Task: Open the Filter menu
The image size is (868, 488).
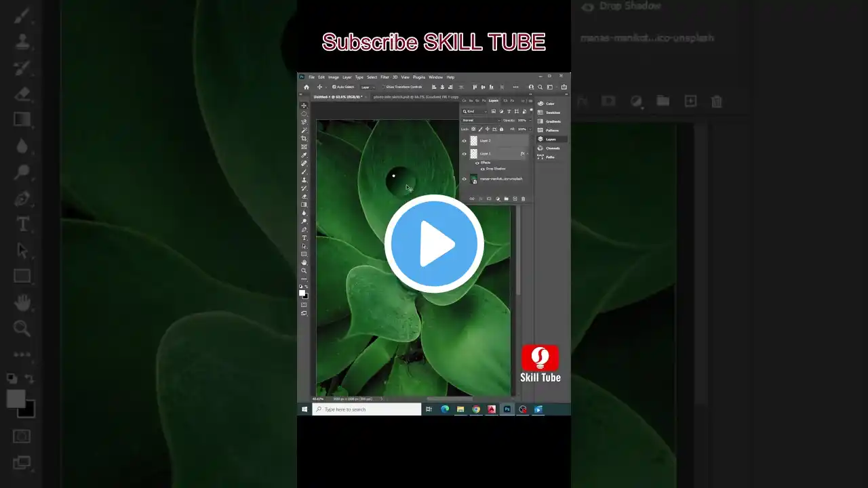Action: coord(384,77)
